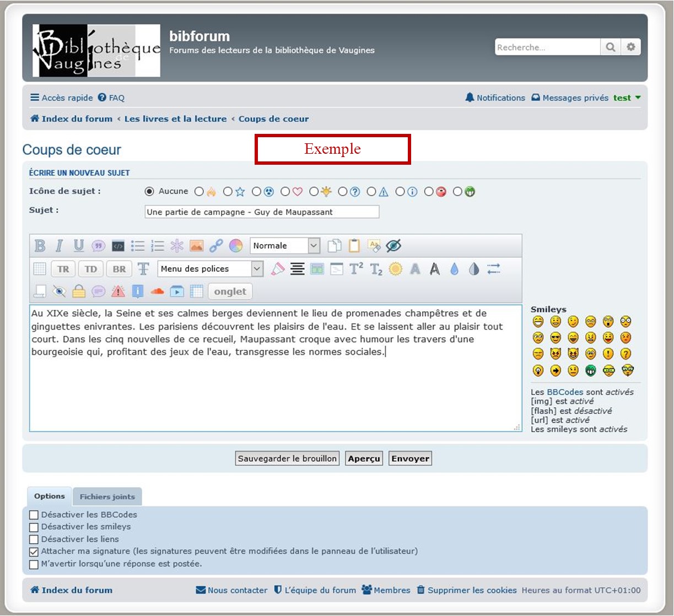674x616 pixels.
Task: Open the font color wheel picker
Action: (x=236, y=246)
